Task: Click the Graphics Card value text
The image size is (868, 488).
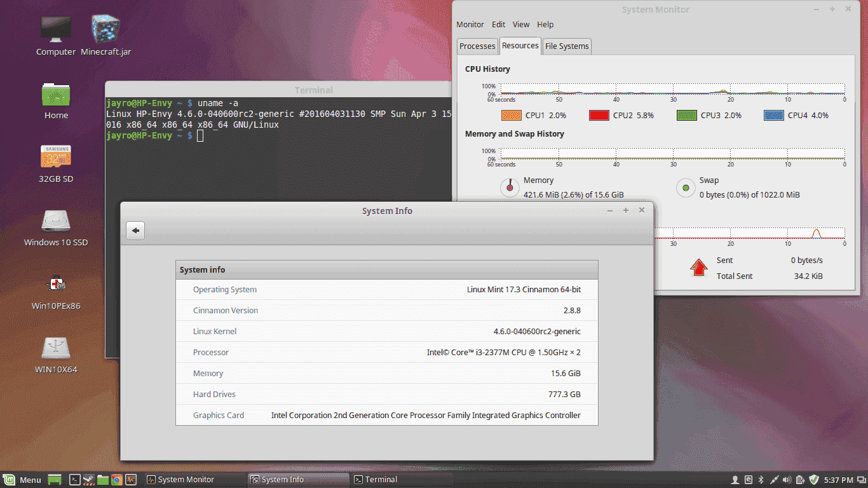Action: pyautogui.click(x=426, y=416)
